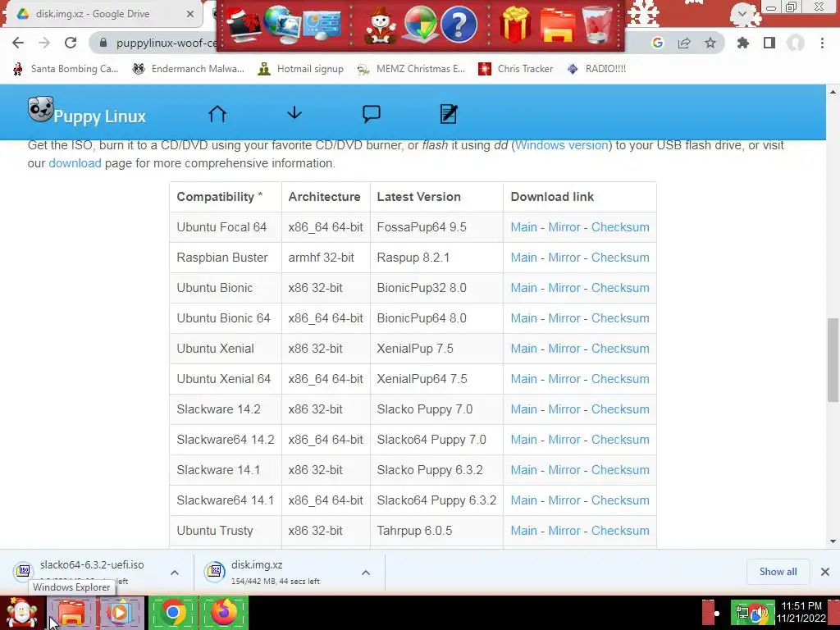Click Main link for Slacko Puppy 7.0
This screenshot has width=840, height=630.
(x=523, y=409)
